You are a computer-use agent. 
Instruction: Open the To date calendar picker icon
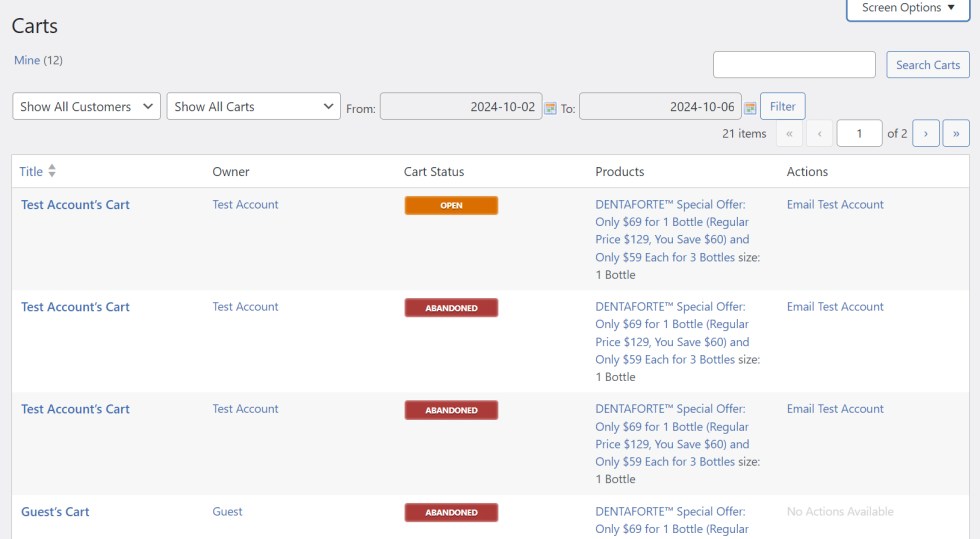[x=750, y=108]
